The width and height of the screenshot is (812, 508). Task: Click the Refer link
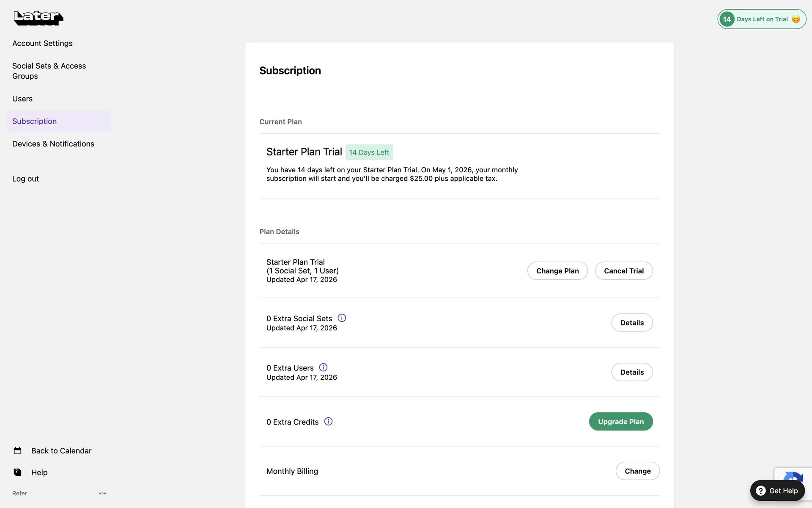[19, 493]
